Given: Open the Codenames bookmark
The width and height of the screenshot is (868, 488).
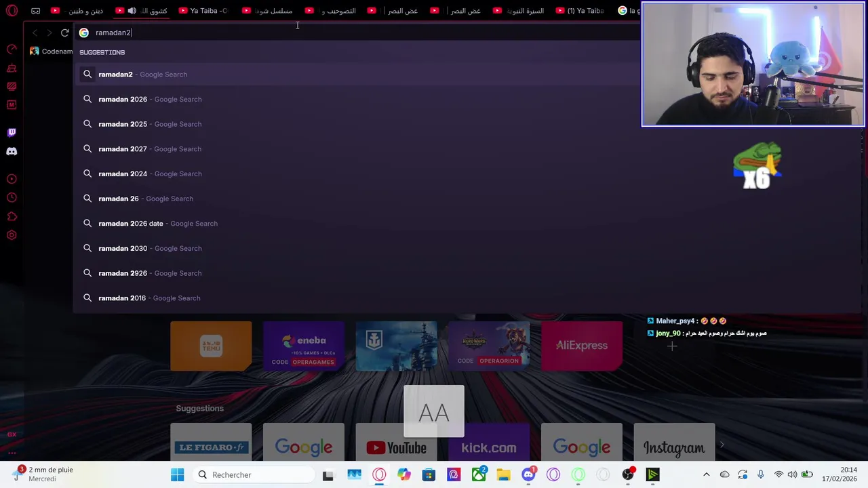Looking at the screenshot, I should [52, 52].
